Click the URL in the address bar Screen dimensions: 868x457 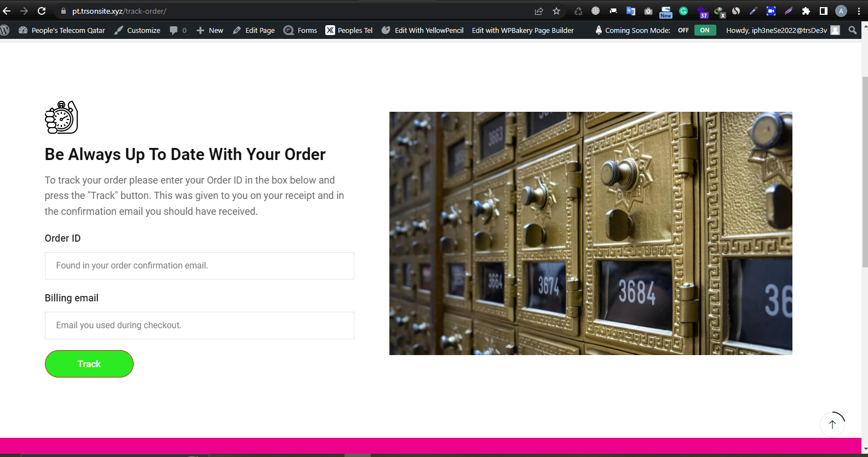tap(119, 11)
